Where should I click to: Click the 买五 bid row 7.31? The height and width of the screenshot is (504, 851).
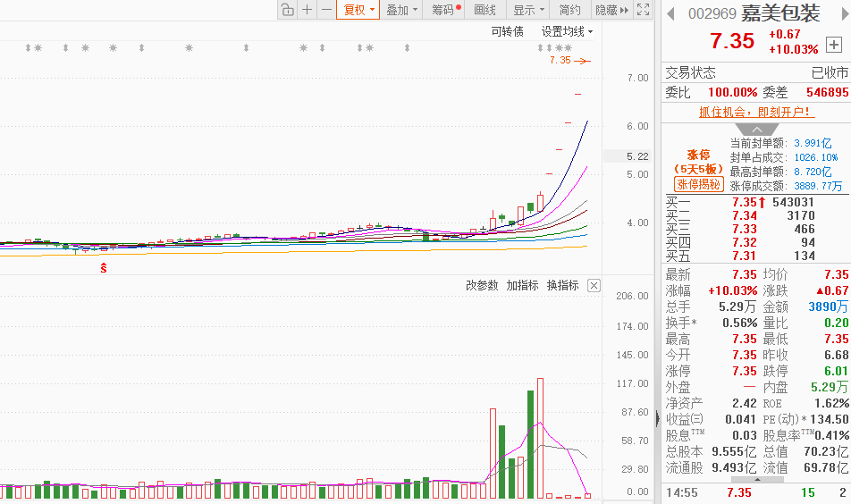coord(756,256)
